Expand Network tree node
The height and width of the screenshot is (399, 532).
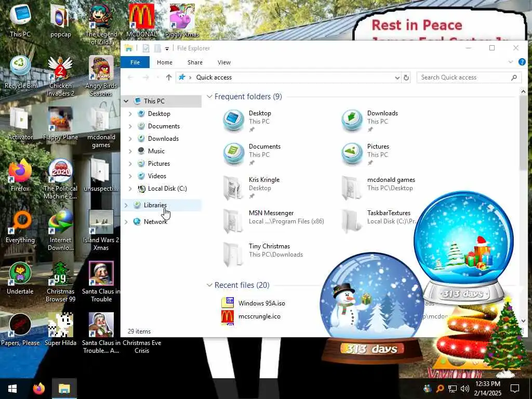(x=126, y=222)
